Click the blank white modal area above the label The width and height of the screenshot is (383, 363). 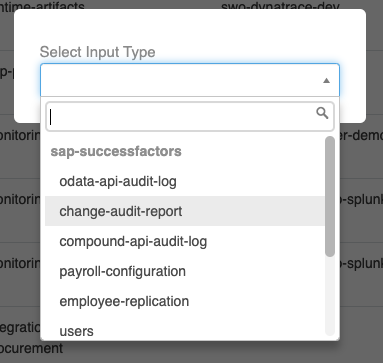(x=190, y=27)
